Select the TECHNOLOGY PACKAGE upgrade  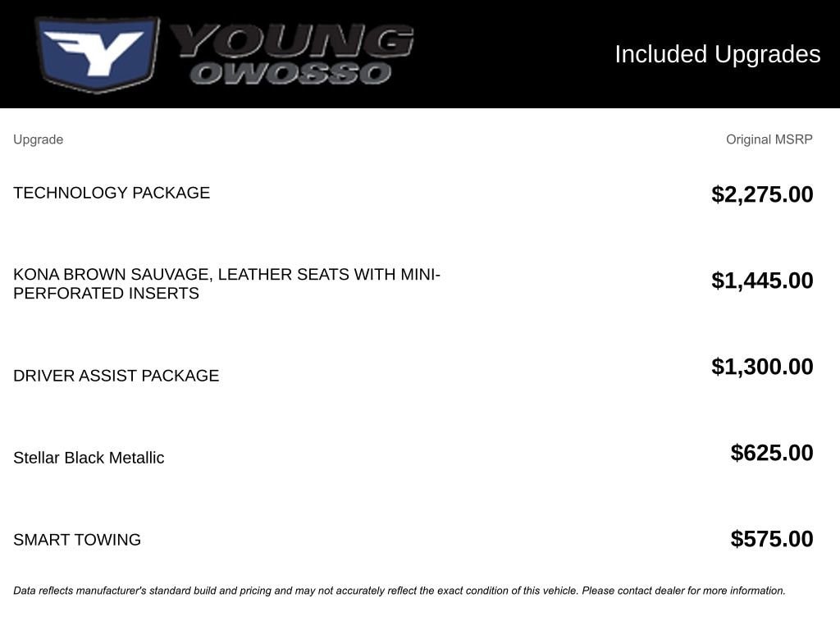click(112, 193)
